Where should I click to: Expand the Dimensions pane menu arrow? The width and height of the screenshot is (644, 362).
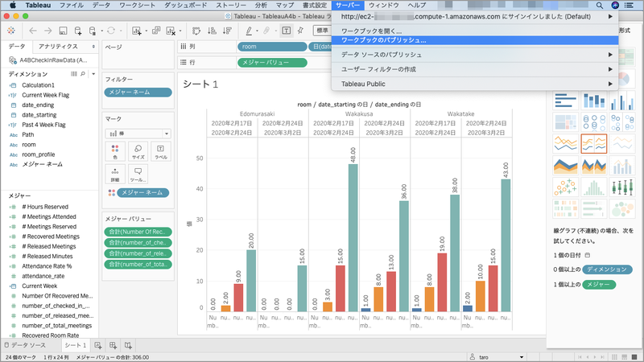pyautogui.click(x=93, y=74)
